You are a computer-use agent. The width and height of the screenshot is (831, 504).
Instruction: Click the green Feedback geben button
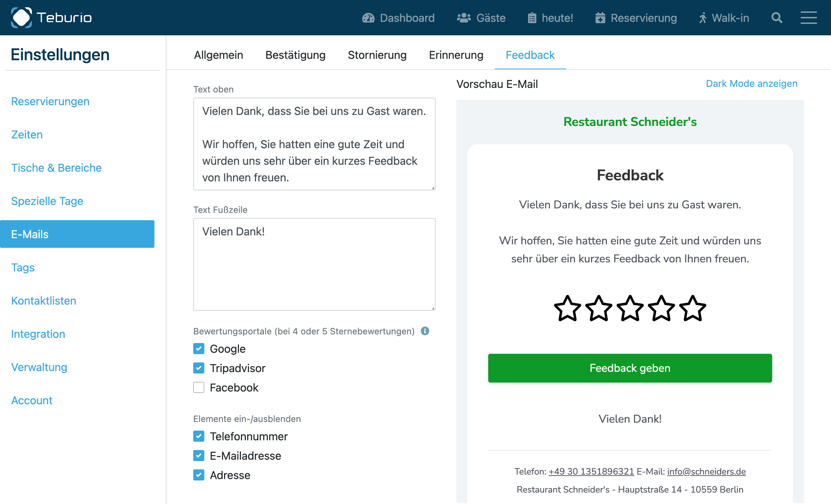(629, 368)
